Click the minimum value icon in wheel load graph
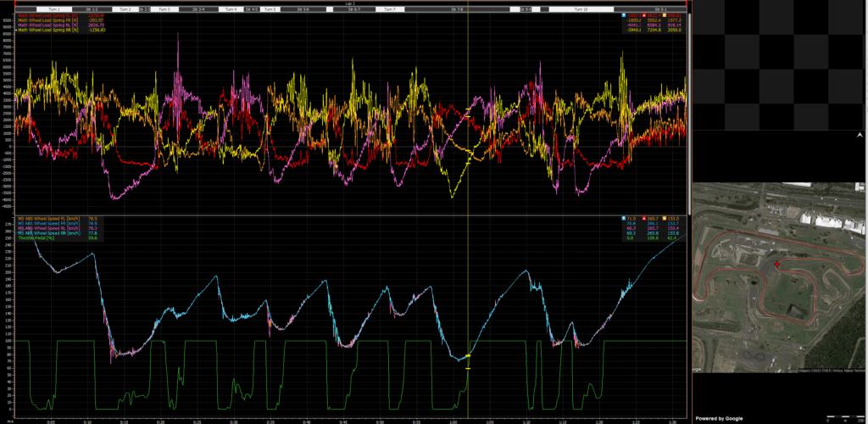This screenshot has height=424, width=868. [625, 15]
